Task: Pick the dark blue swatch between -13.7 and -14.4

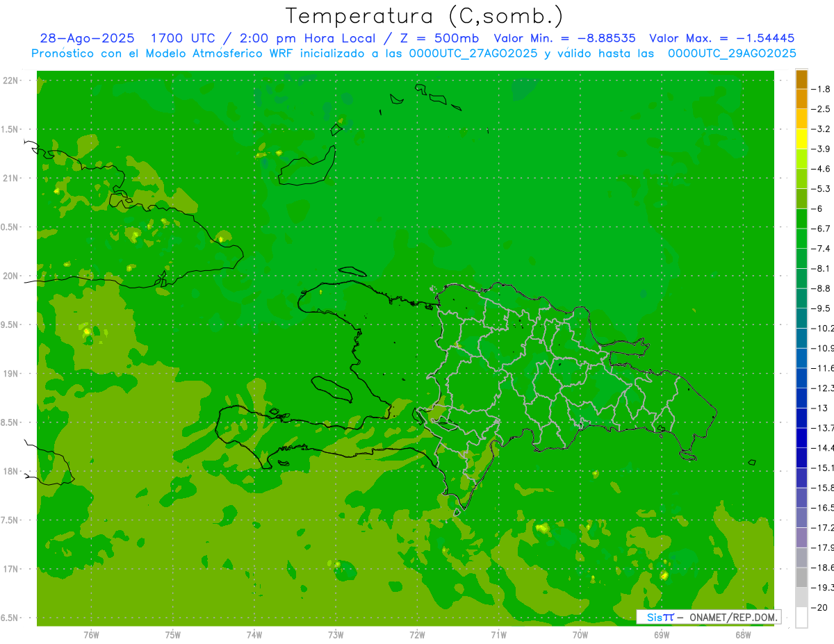Action: tap(801, 438)
